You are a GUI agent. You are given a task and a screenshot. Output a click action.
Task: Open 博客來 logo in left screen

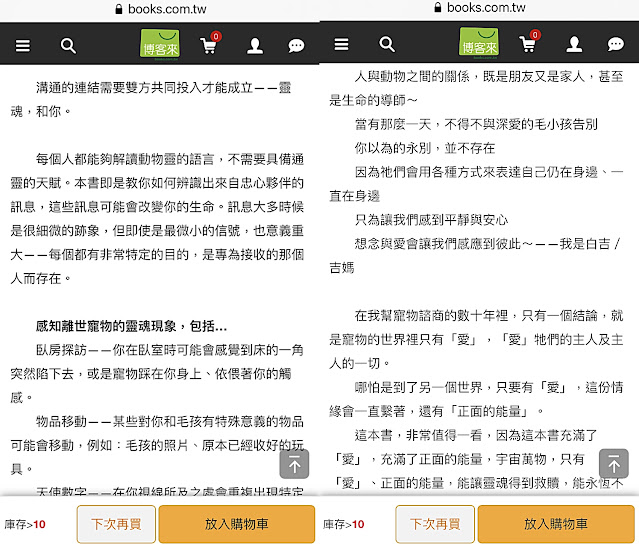(x=160, y=44)
